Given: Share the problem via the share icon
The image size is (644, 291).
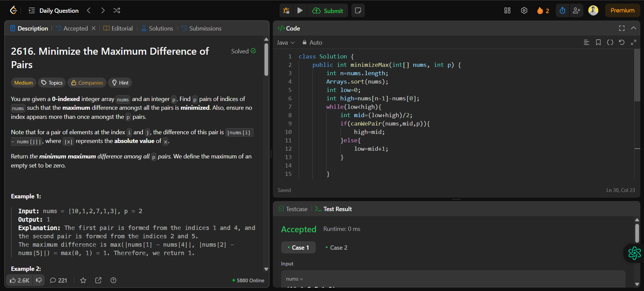Looking at the screenshot, I should pos(98,280).
